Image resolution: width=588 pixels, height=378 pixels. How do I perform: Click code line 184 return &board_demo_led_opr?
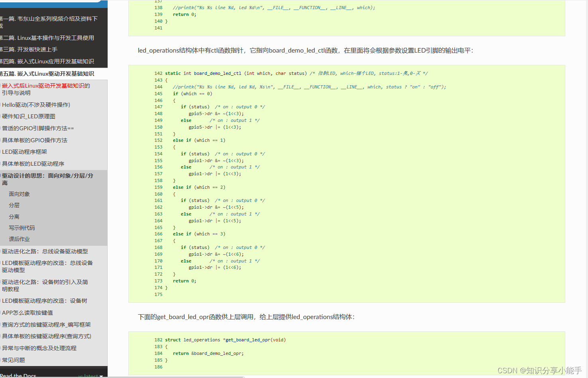pos(208,353)
